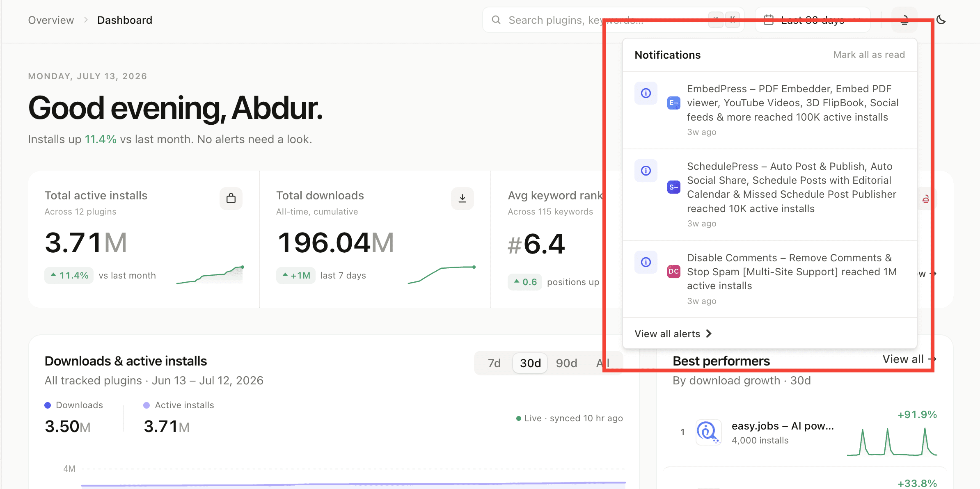This screenshot has height=489, width=980.
Task: Open the Last 30 days date range dropdown
Action: click(813, 20)
